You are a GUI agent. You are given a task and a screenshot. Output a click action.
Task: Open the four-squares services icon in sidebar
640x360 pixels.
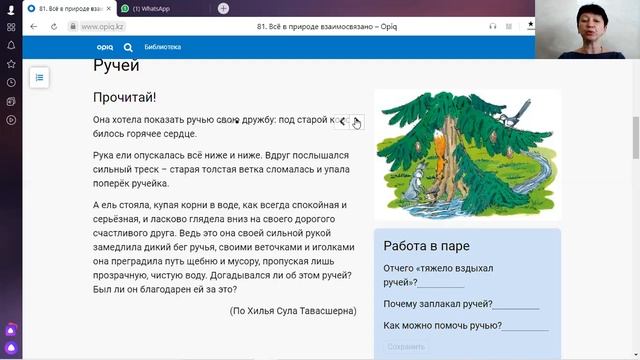pyautogui.click(x=11, y=27)
